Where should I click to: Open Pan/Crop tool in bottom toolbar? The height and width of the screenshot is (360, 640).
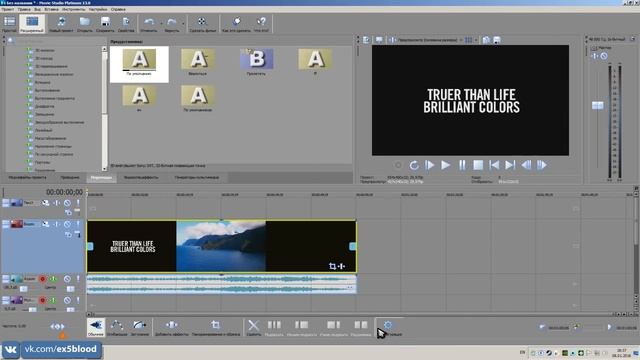[x=216, y=327]
